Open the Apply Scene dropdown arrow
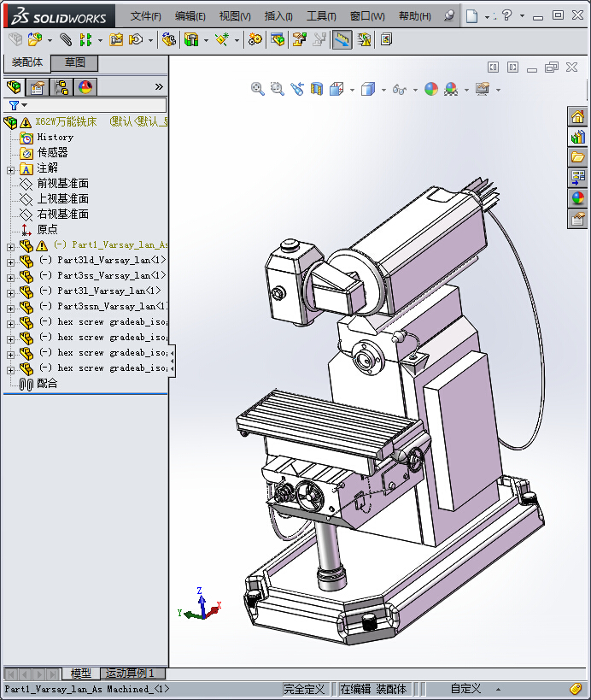Image resolution: width=591 pixels, height=700 pixels. click(x=466, y=91)
